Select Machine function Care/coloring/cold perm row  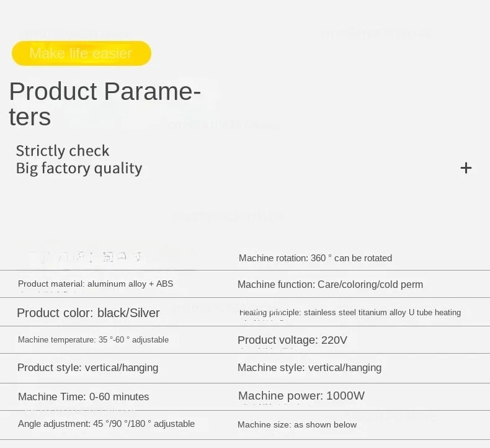(x=330, y=284)
